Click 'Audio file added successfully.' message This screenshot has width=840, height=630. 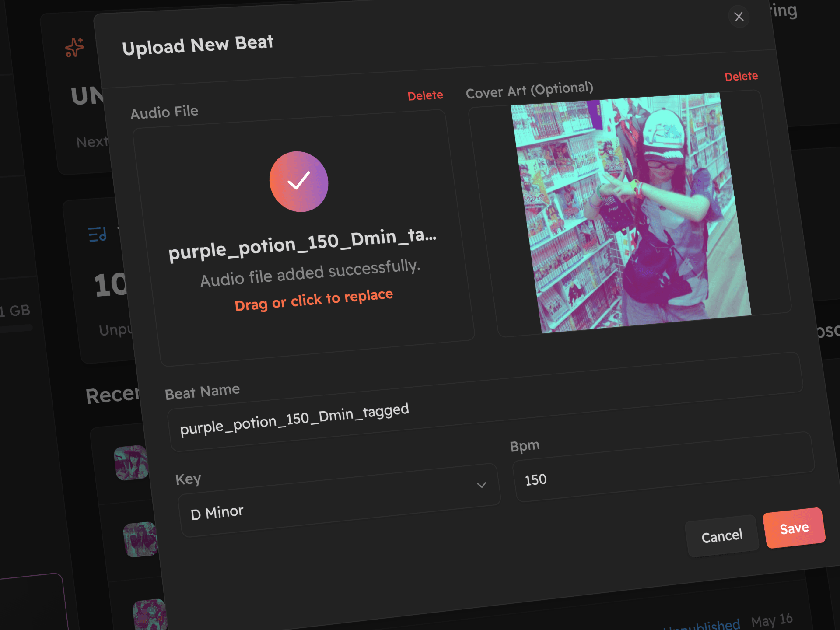310,273
